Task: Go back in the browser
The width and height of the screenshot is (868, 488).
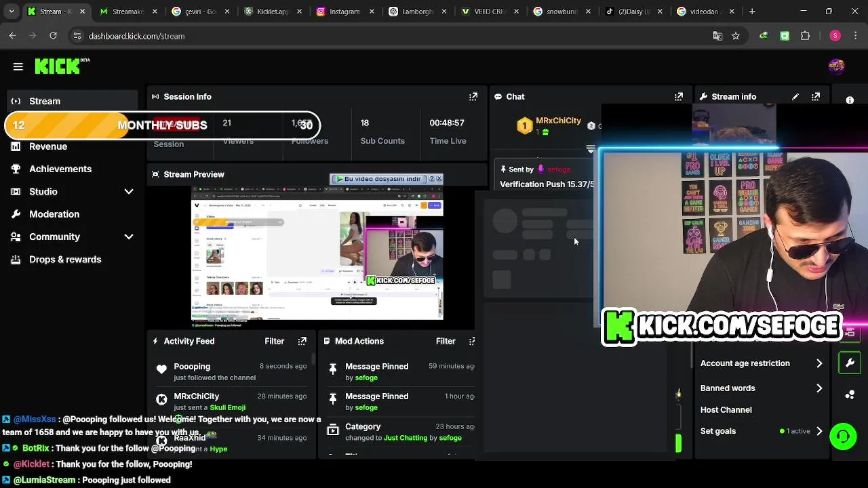Action: point(12,36)
